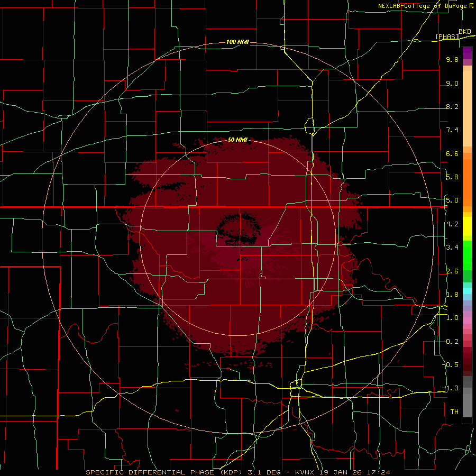The image size is (476, 476).
Task: Click the "17:24" time stamp
Action: click(x=379, y=472)
